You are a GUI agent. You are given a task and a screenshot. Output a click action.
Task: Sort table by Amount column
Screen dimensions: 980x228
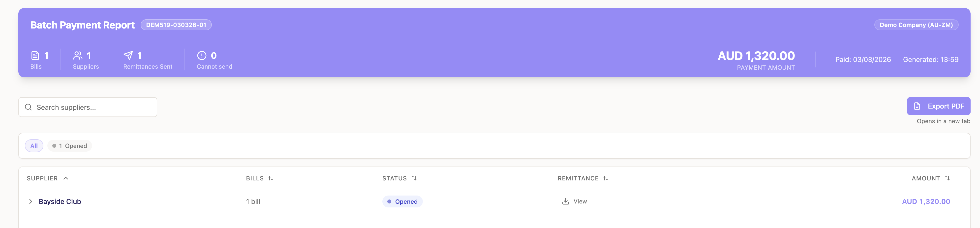tap(947, 178)
